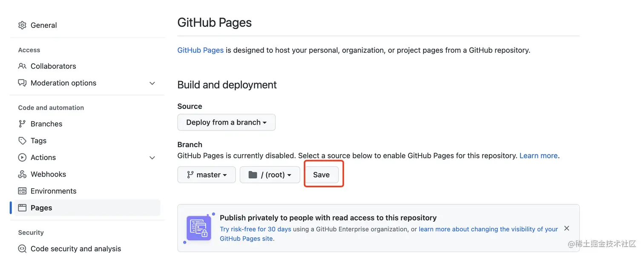
Task: Click the Tags label icon
Action: (x=22, y=140)
